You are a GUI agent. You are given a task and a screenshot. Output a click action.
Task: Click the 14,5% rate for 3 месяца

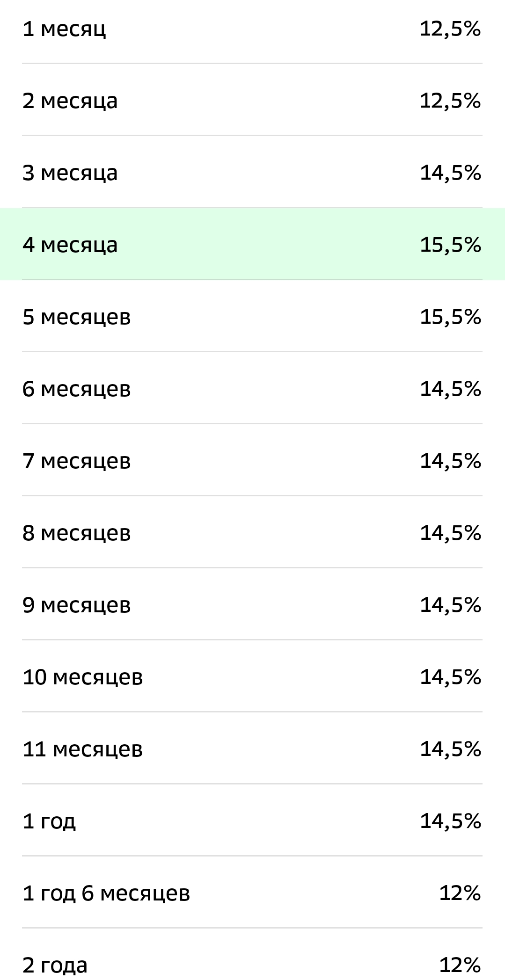coord(450,174)
